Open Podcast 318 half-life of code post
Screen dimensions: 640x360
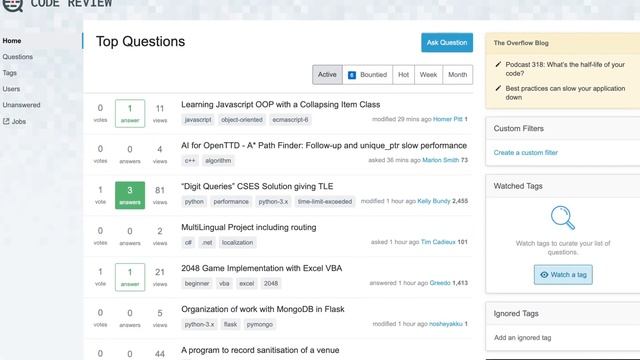pos(565,69)
